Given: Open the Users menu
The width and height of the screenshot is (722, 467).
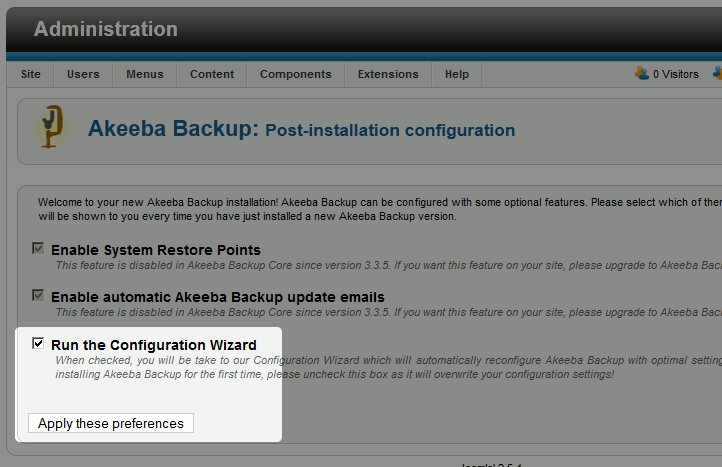Looking at the screenshot, I should 83,74.
